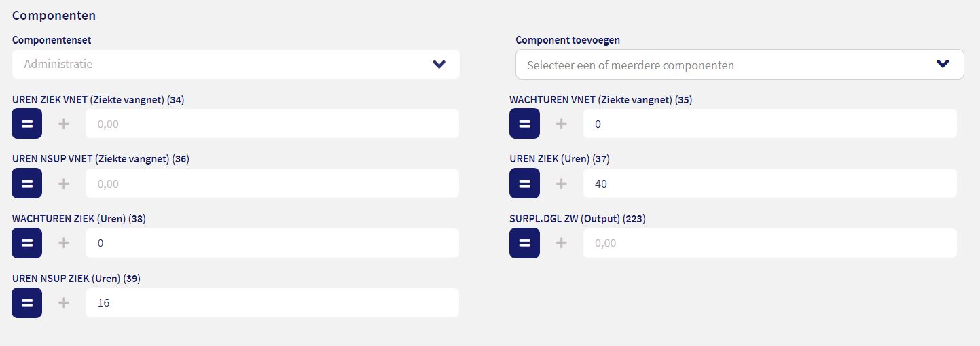This screenshot has height=346, width=980.
Task: Click equals icon for SURPL.DGL ZW (223)
Action: click(524, 243)
